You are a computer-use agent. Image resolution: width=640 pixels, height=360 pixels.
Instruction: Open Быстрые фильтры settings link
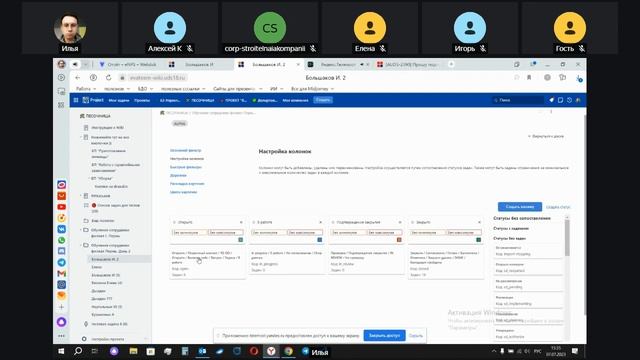(x=186, y=167)
